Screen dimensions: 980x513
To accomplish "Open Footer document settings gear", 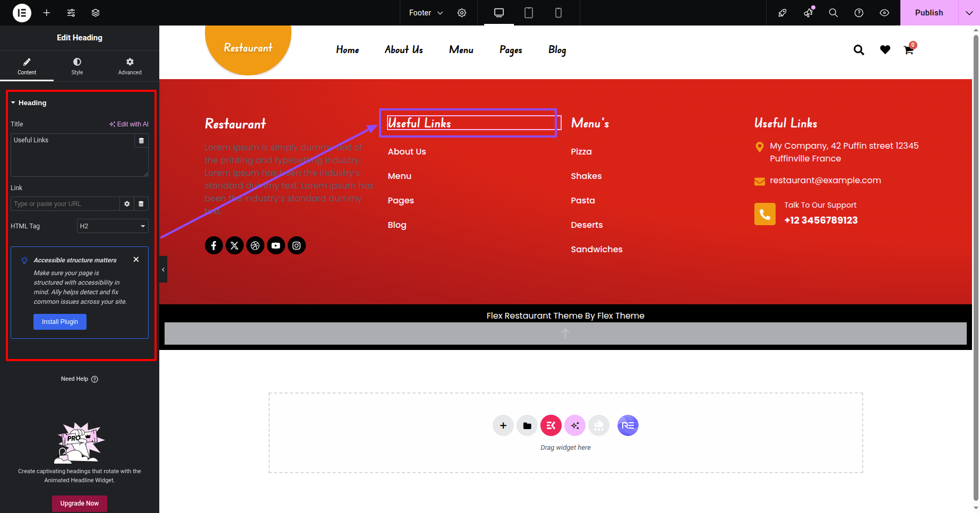I will click(462, 13).
